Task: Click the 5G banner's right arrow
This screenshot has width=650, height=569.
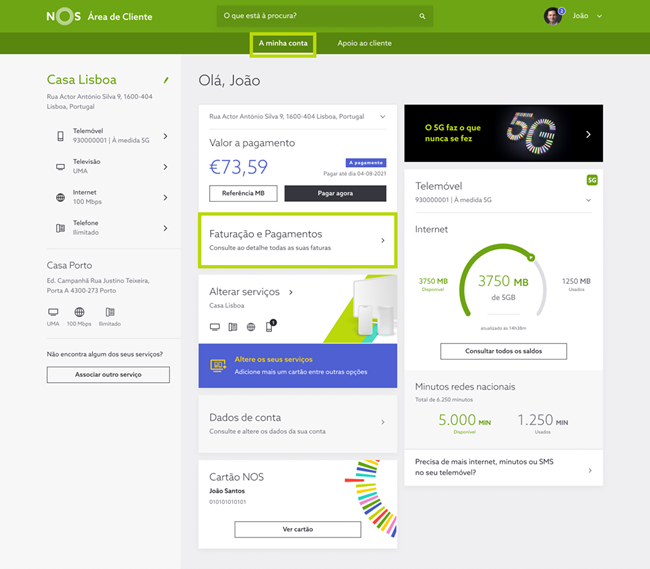Action: coord(588,134)
